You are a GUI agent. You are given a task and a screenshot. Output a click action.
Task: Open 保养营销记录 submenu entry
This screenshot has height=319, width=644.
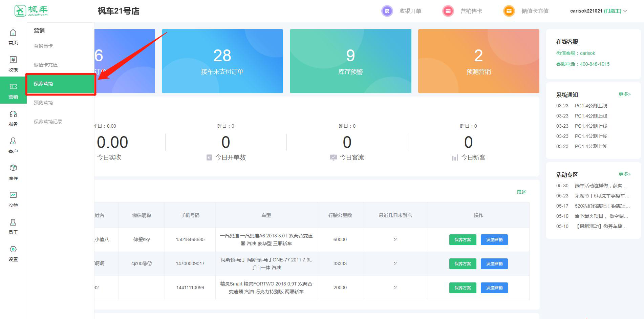[x=48, y=122]
